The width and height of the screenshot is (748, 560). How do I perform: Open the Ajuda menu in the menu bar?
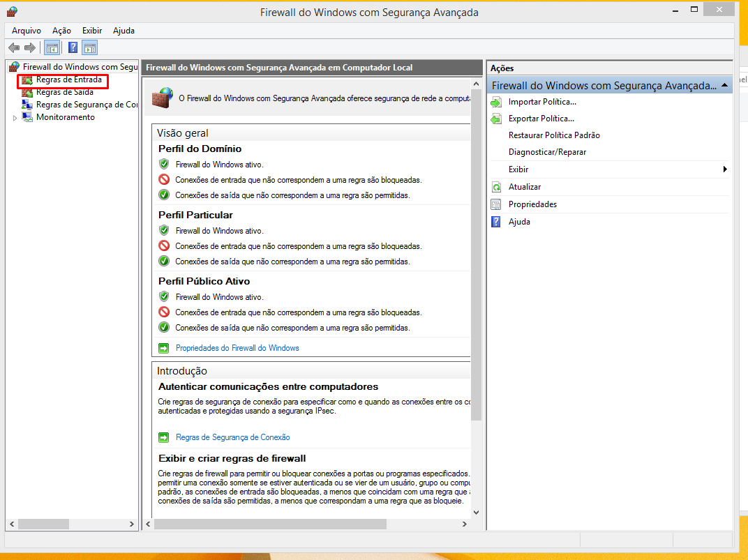point(124,31)
